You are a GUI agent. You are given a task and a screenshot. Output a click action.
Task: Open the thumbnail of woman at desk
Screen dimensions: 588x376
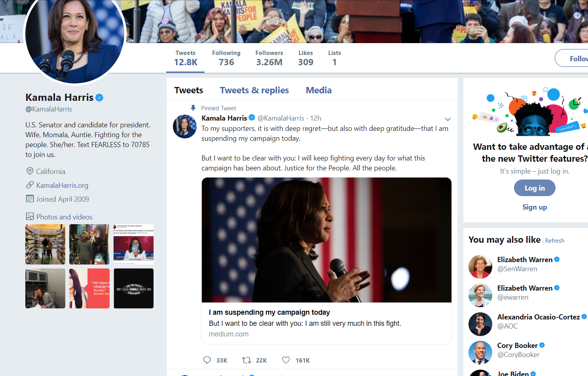(x=45, y=288)
